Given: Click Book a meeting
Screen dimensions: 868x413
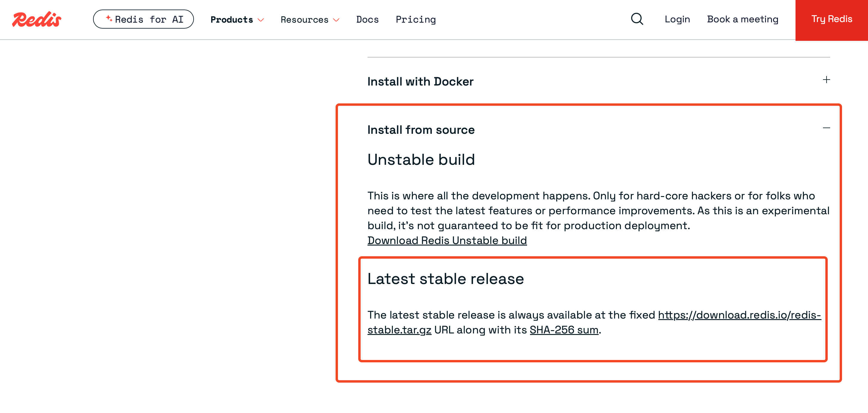Looking at the screenshot, I should [742, 19].
